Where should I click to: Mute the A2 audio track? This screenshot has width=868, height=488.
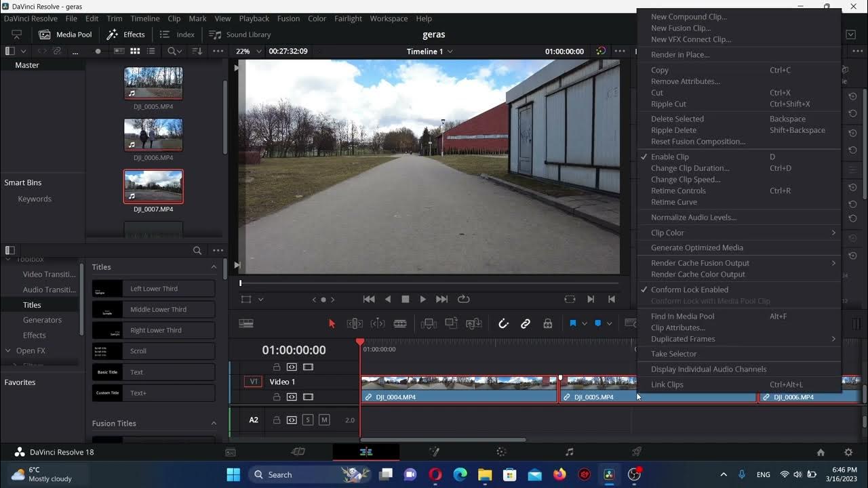324,420
